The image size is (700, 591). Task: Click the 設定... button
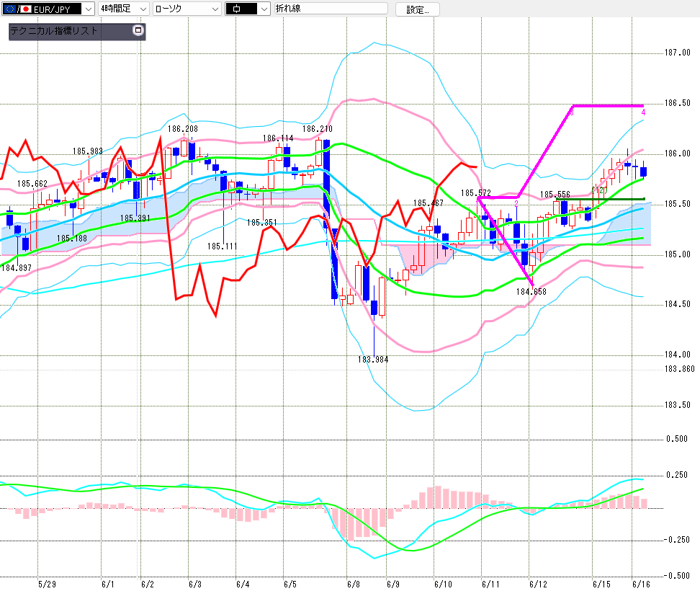point(418,9)
